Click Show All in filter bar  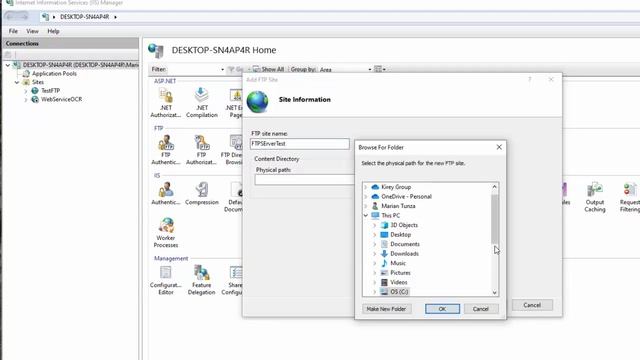click(268, 69)
